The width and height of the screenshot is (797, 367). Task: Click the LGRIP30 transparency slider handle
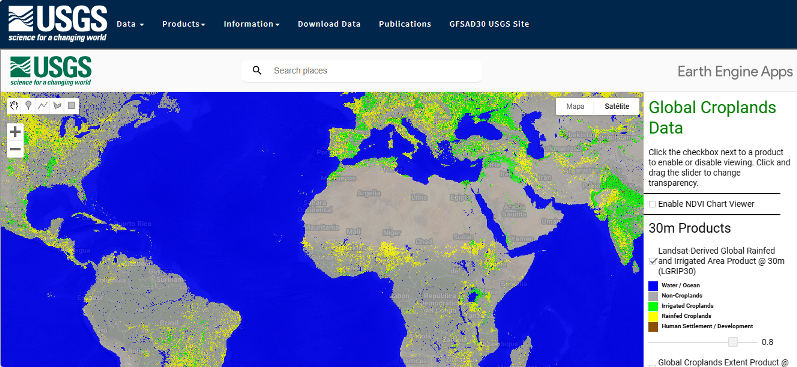click(x=733, y=342)
